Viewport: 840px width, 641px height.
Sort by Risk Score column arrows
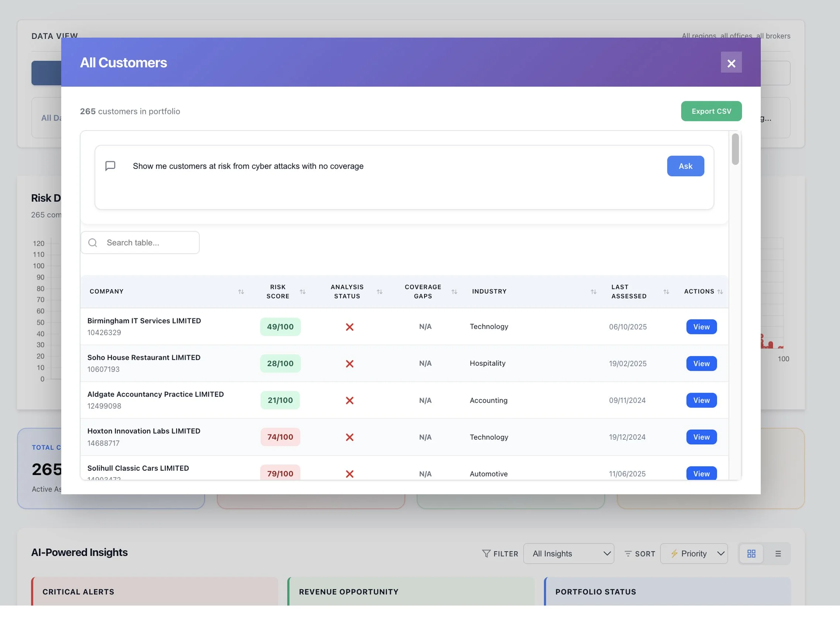click(302, 292)
